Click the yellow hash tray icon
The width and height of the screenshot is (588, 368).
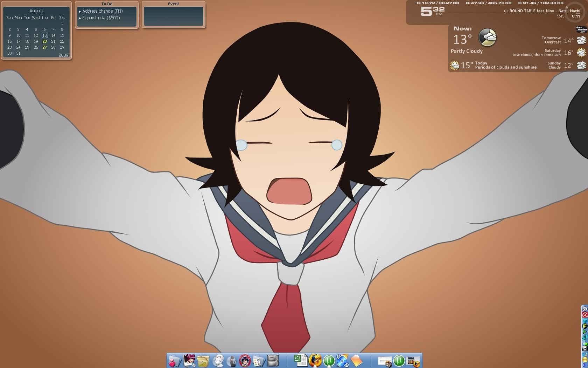(584, 326)
